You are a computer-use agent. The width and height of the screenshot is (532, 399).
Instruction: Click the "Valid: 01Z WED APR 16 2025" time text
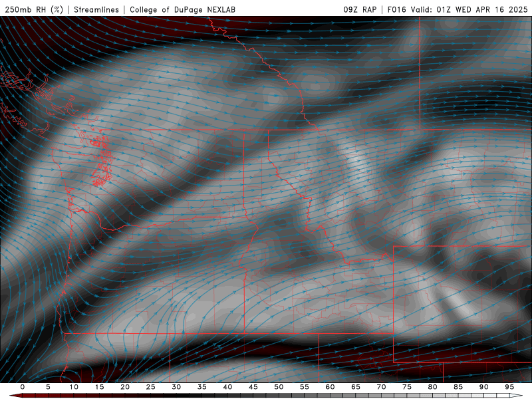point(469,9)
